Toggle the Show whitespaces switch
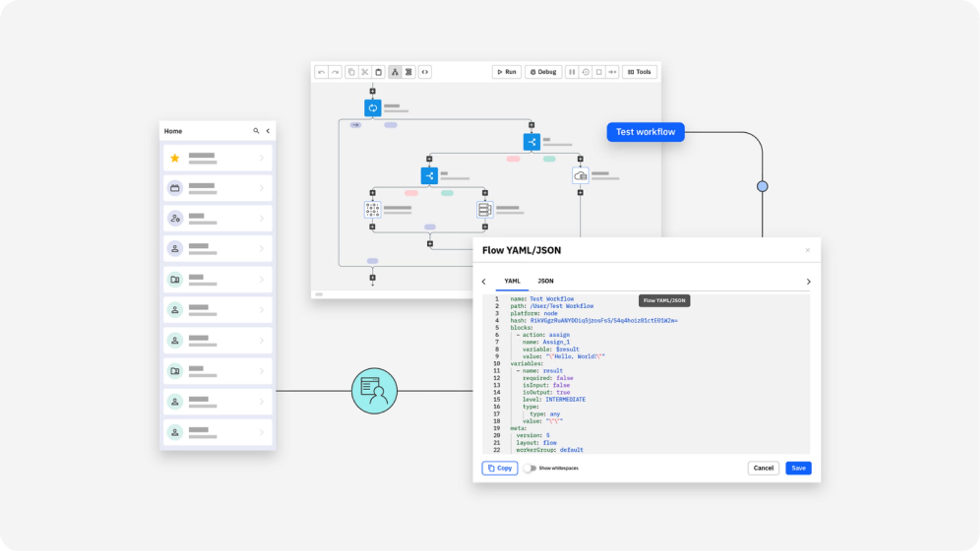 click(529, 468)
